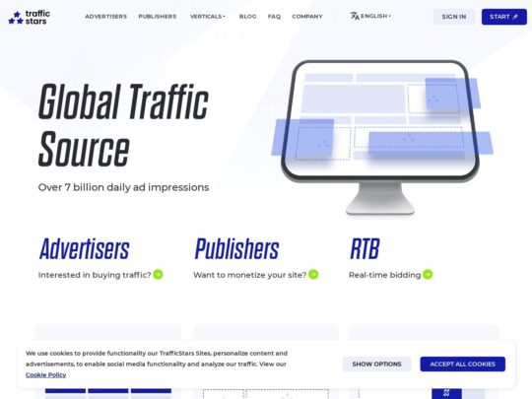Screen dimensions: 532x399
Task: Click the monitor illustration
Action: coord(381,137)
